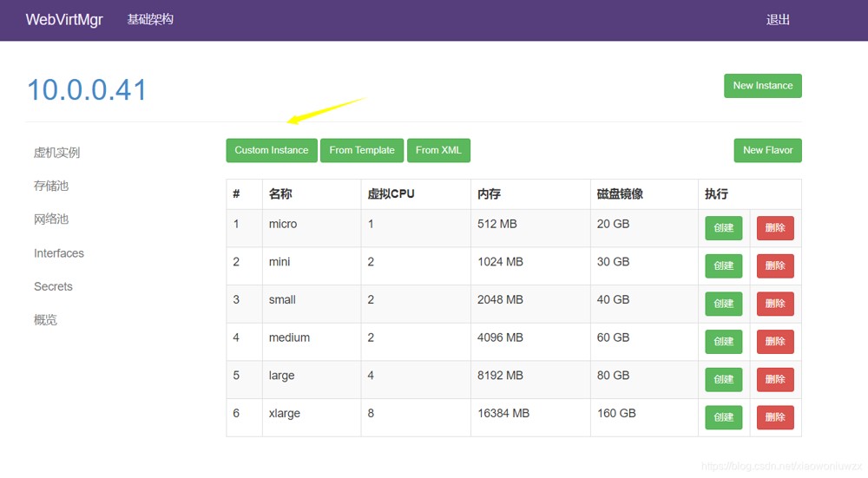868x478 pixels.
Task: Create instance from micro flavor
Action: pos(723,228)
